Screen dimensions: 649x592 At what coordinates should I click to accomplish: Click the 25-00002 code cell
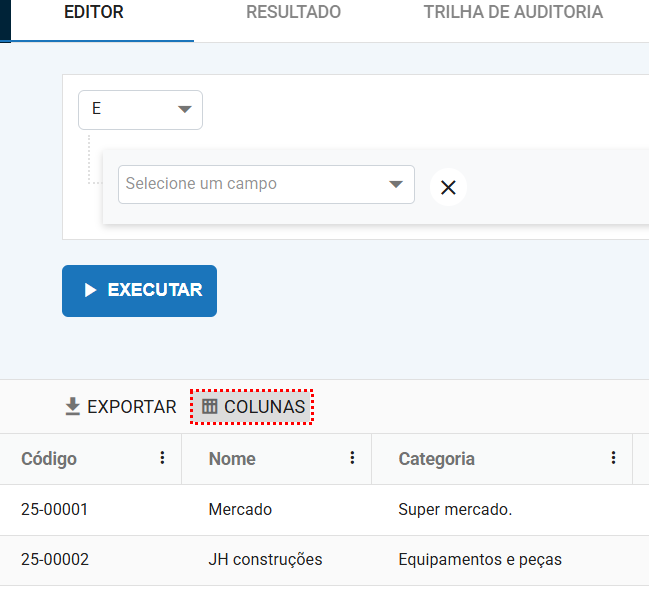pyautogui.click(x=55, y=560)
